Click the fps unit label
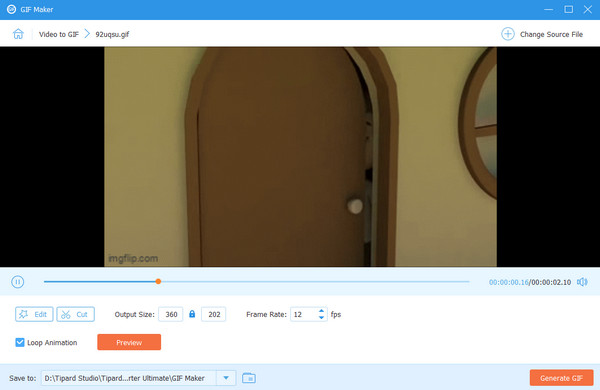This screenshot has width=600, height=390. point(336,314)
